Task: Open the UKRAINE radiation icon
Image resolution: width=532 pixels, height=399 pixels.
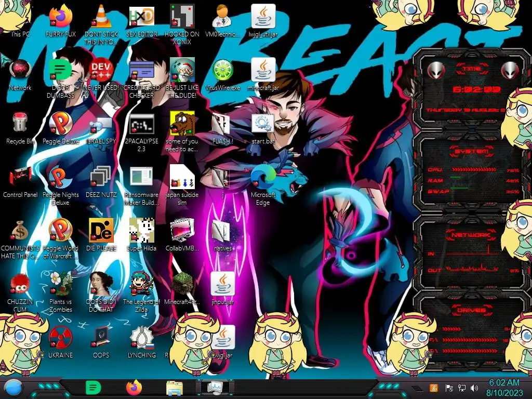Action: 61,342
